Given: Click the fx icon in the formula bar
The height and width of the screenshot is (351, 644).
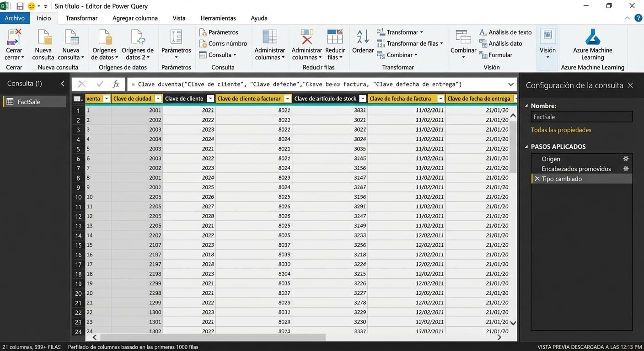Looking at the screenshot, I should tap(117, 84).
